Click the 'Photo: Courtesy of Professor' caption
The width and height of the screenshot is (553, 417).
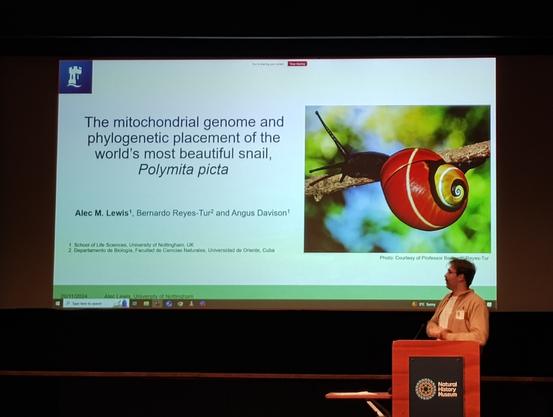point(434,258)
